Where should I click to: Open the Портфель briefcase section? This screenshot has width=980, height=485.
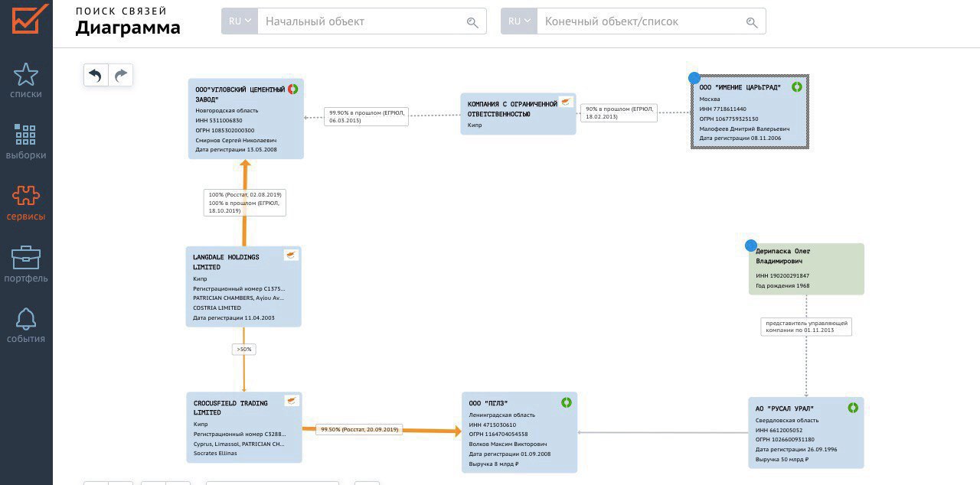pyautogui.click(x=26, y=265)
